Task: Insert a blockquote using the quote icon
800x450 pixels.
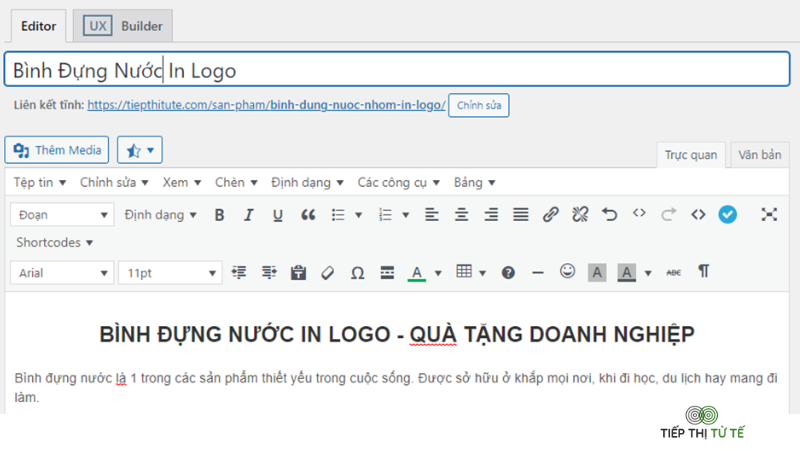Action: (x=308, y=215)
